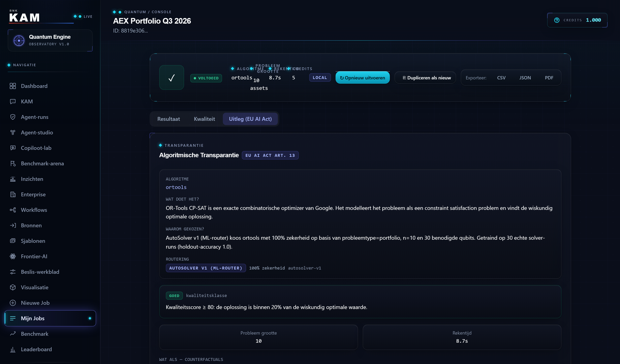Switch to the Resultaat tab
This screenshot has width=620, height=364.
point(169,119)
